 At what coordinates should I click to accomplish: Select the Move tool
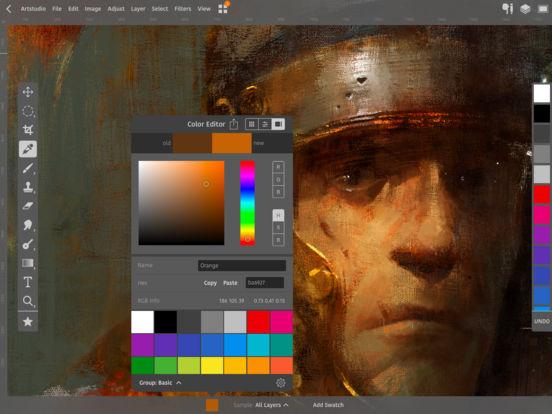pyautogui.click(x=28, y=92)
